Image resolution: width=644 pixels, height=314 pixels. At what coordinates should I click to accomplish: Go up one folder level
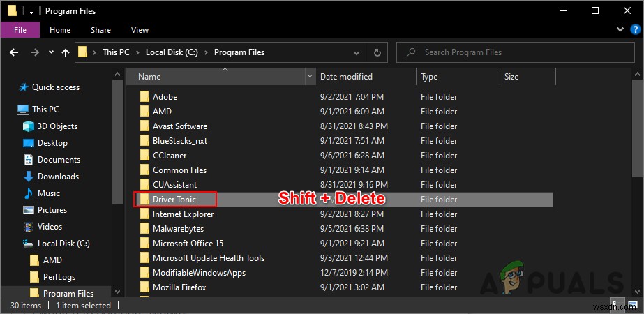[66, 52]
